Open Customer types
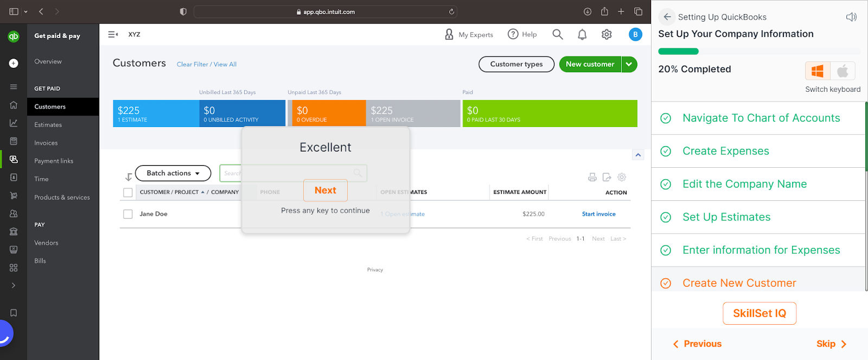868x360 pixels. (x=516, y=64)
